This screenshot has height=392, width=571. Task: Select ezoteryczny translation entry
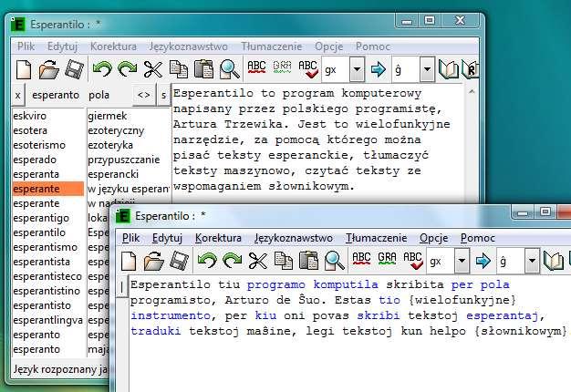tap(129, 130)
